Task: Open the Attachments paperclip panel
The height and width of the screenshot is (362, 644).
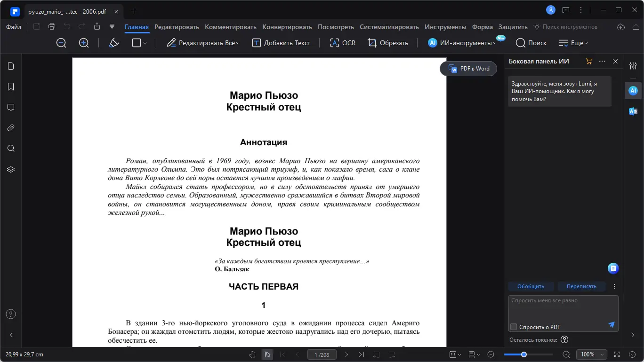Action: [10, 127]
